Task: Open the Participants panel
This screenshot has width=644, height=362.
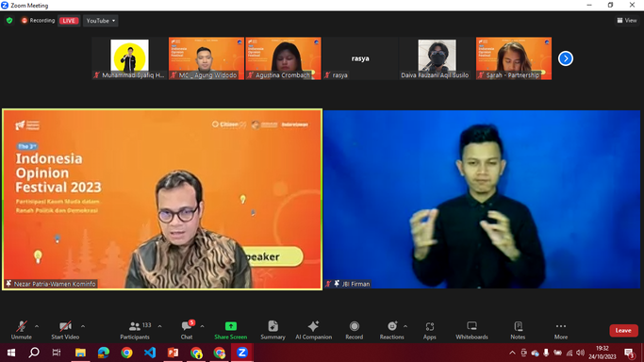Action: (x=135, y=330)
